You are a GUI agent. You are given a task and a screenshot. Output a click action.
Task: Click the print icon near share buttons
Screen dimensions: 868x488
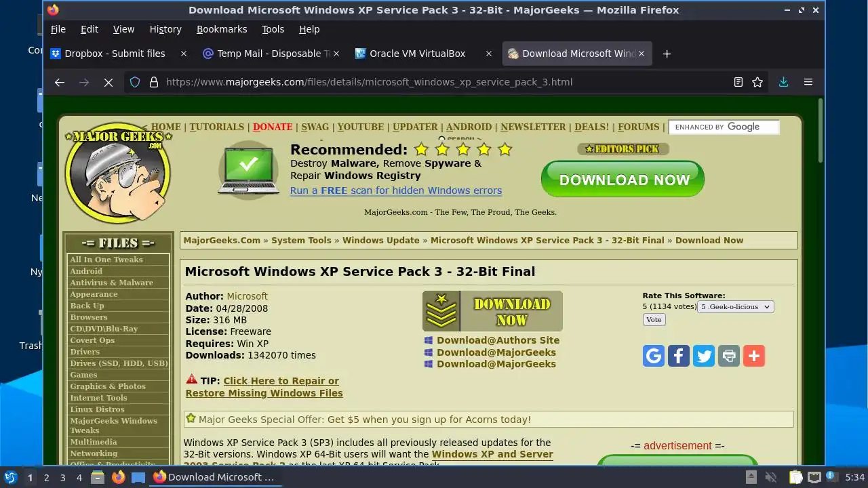click(729, 356)
